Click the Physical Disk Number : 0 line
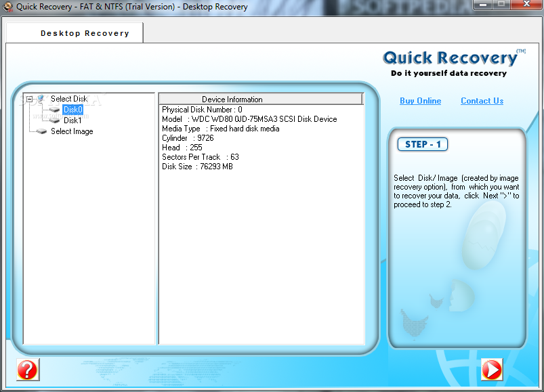The width and height of the screenshot is (544, 392). 202,110
